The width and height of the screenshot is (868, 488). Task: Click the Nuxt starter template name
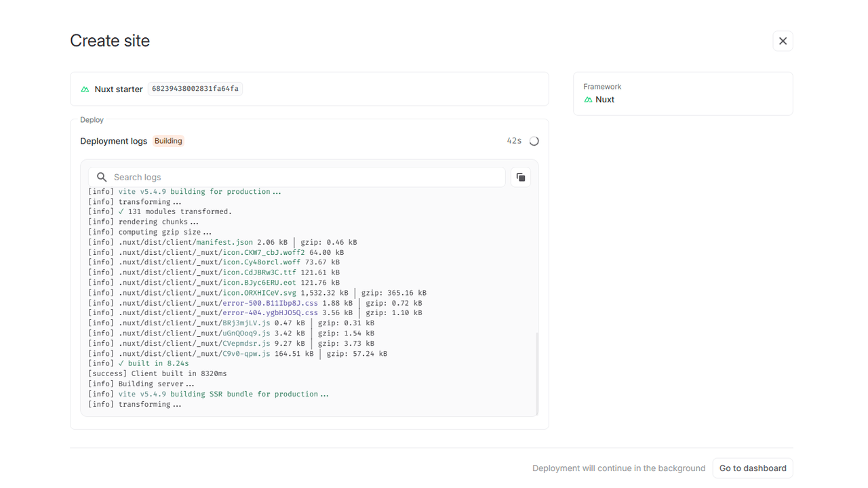tap(119, 89)
